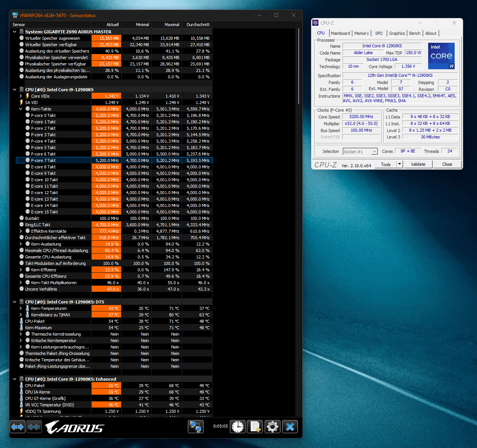Open the SPD tab in CPU-Z

click(x=379, y=33)
